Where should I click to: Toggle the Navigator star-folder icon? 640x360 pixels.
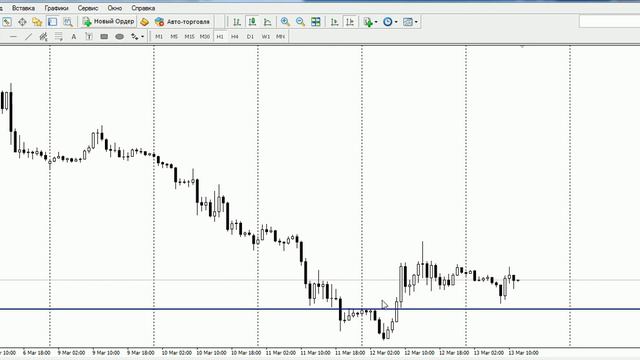[x=37, y=22]
